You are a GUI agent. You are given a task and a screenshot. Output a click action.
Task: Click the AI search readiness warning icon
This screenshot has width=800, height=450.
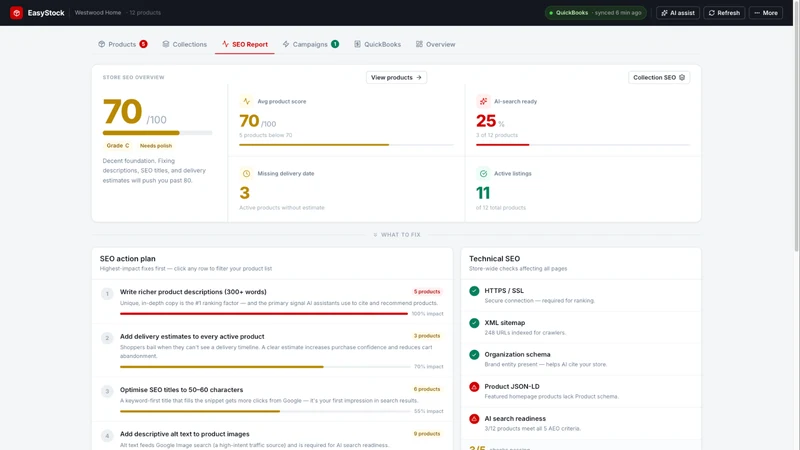tap(474, 419)
